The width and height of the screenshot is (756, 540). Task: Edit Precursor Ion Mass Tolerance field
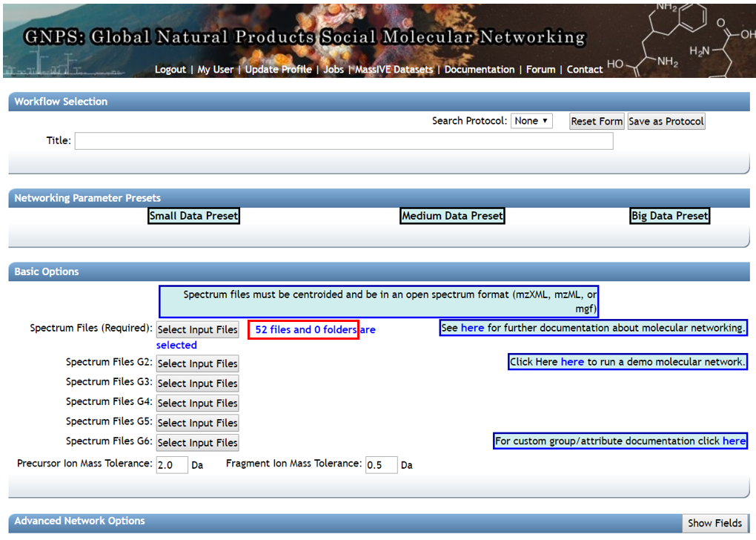pos(172,465)
